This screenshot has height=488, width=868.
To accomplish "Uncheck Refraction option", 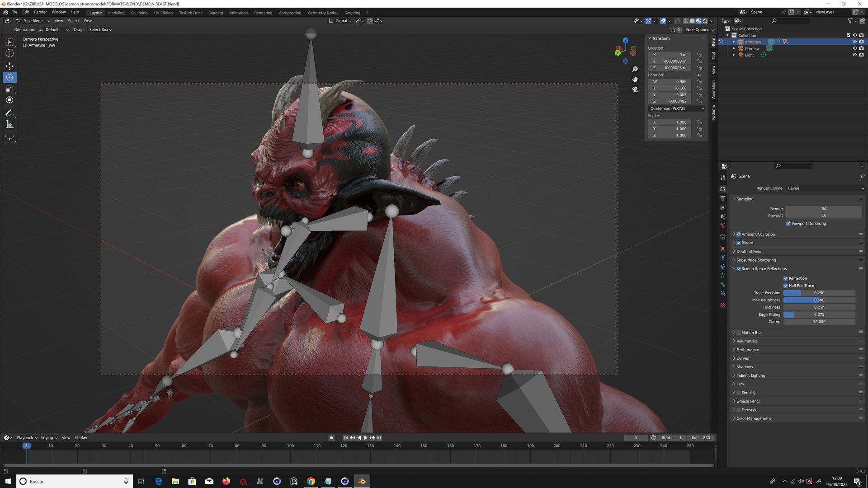I will 786,278.
